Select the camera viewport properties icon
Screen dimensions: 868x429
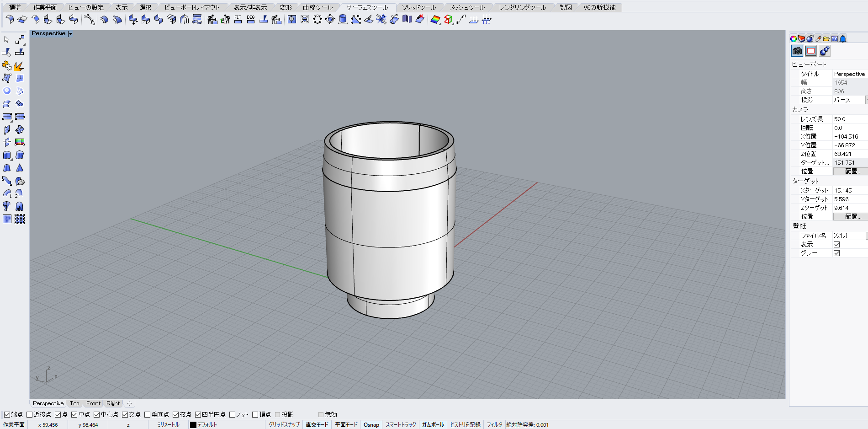[x=797, y=51]
